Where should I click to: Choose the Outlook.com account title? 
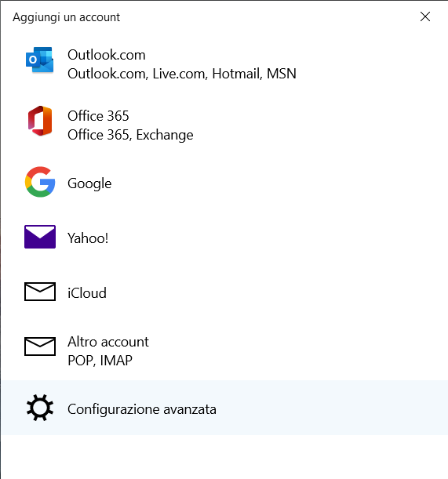point(107,56)
